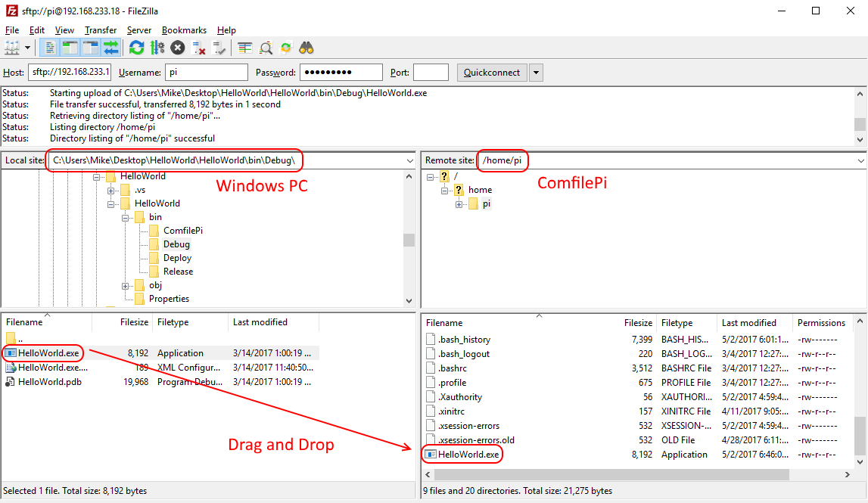Viewport: 868px width, 503px height.
Task: Expand the obj folder in local tree
Action: point(126,285)
